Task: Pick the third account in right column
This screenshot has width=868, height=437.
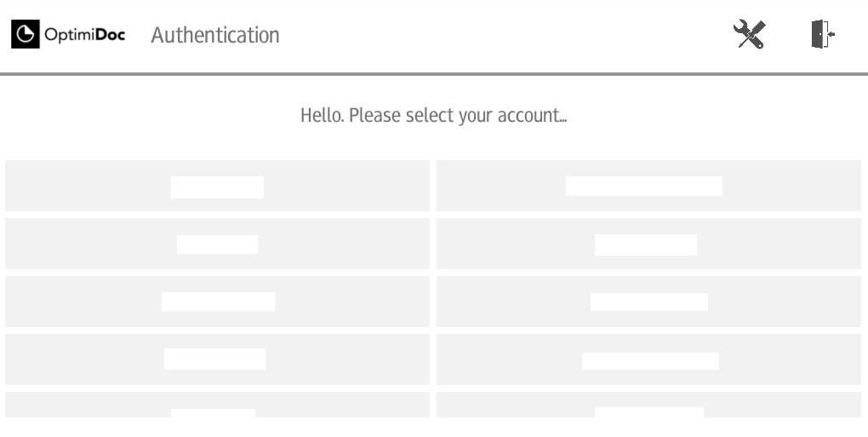Action: [x=648, y=302]
